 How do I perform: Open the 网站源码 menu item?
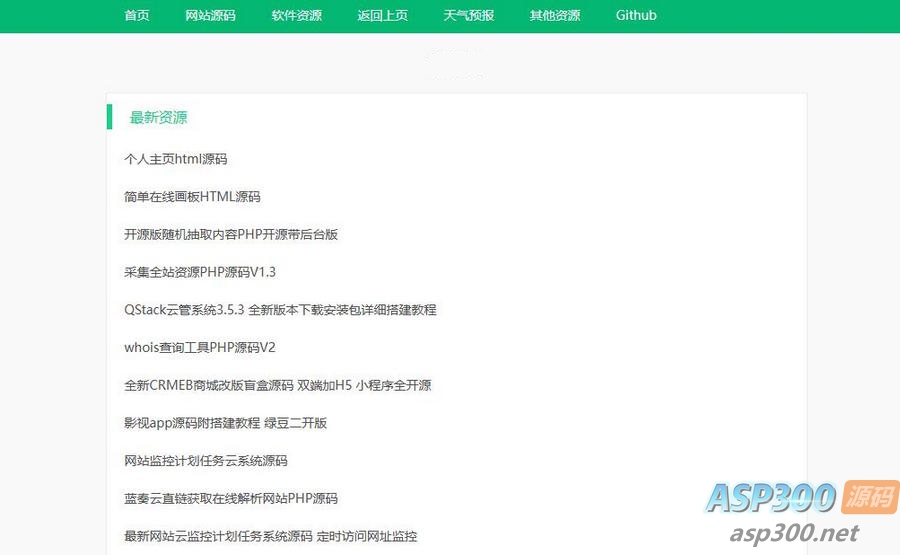(210, 15)
